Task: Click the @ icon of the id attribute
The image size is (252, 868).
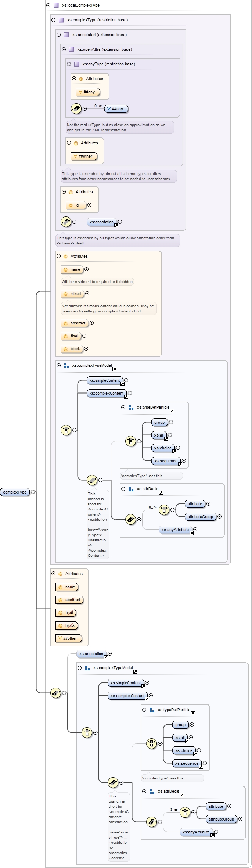Action: [x=71, y=205]
